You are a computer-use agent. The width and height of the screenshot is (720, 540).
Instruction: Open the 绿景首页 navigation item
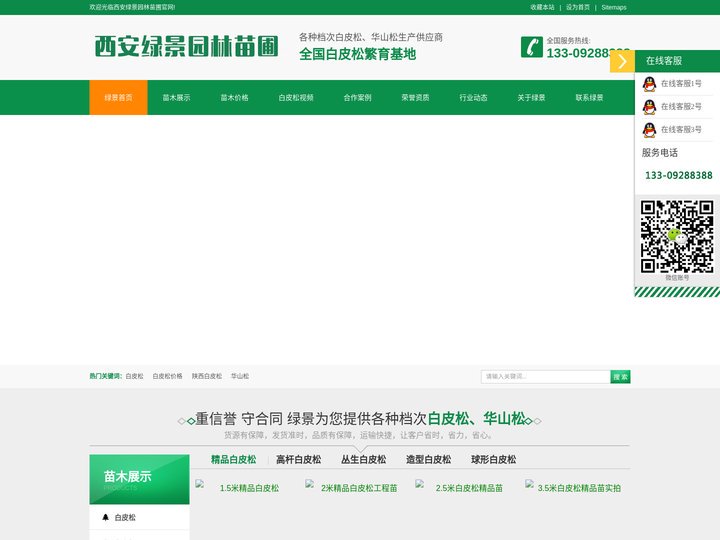pos(118,97)
